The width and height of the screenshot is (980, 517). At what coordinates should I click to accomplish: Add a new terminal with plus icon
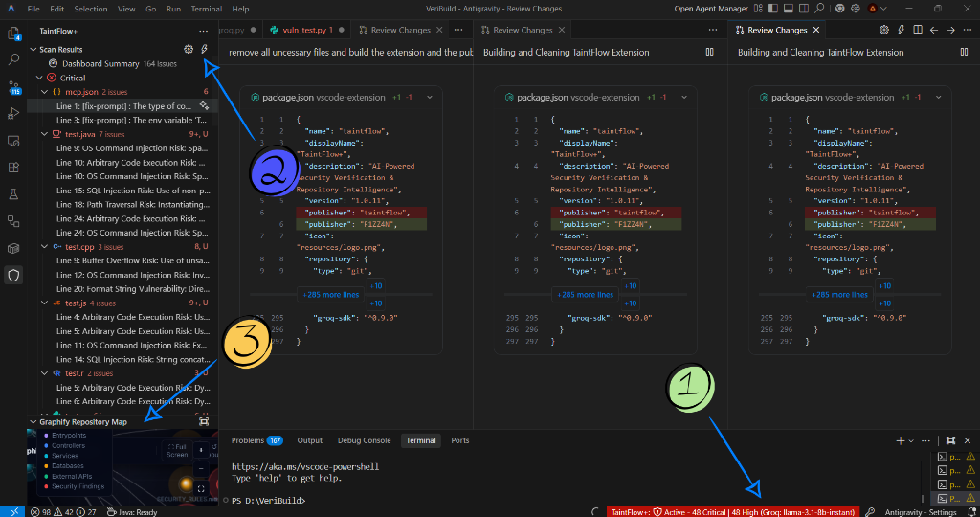click(901, 440)
